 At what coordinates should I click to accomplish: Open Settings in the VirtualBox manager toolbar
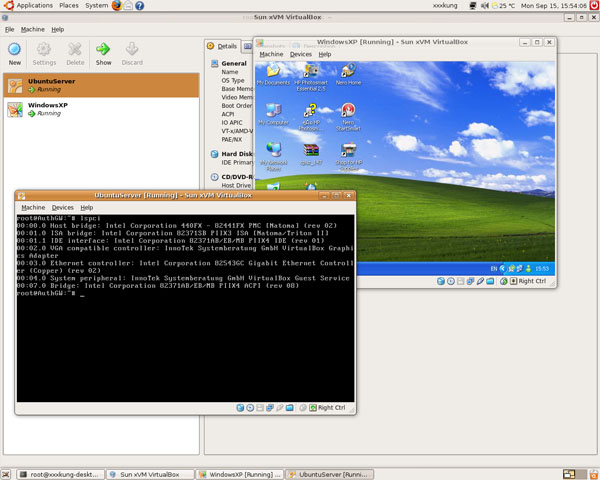click(x=44, y=54)
